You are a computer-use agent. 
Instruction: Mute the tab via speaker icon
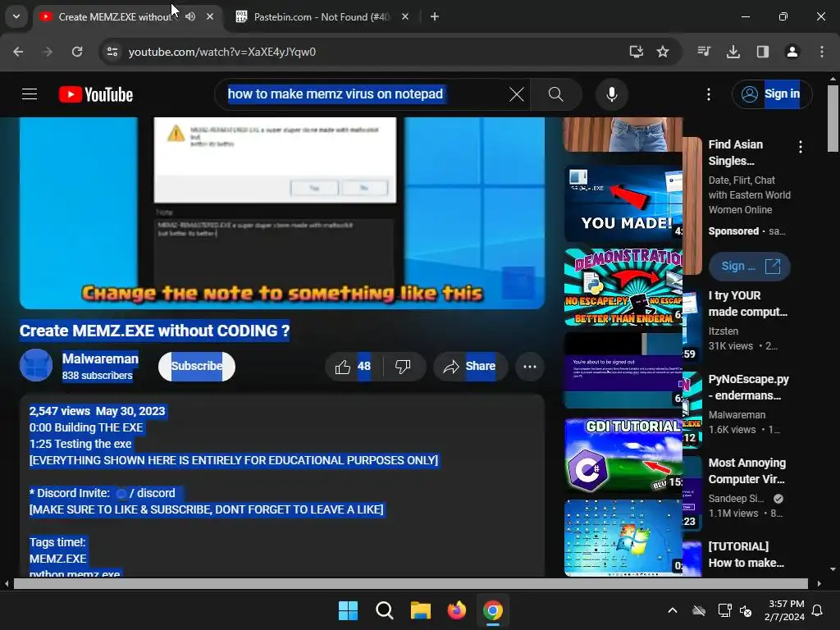[x=190, y=16]
